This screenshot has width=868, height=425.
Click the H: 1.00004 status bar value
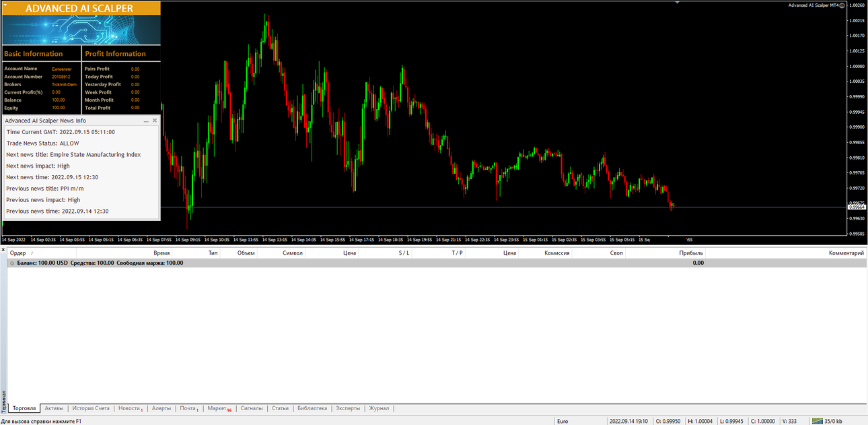(699, 421)
